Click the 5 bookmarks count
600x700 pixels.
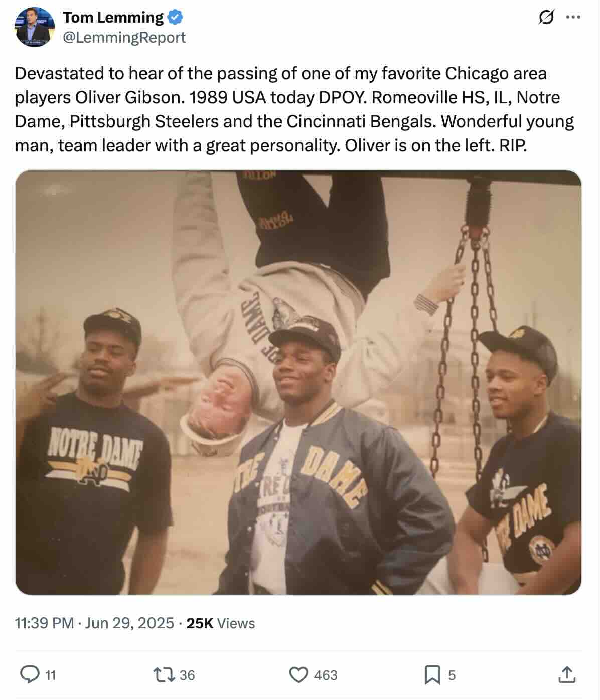pos(452,675)
